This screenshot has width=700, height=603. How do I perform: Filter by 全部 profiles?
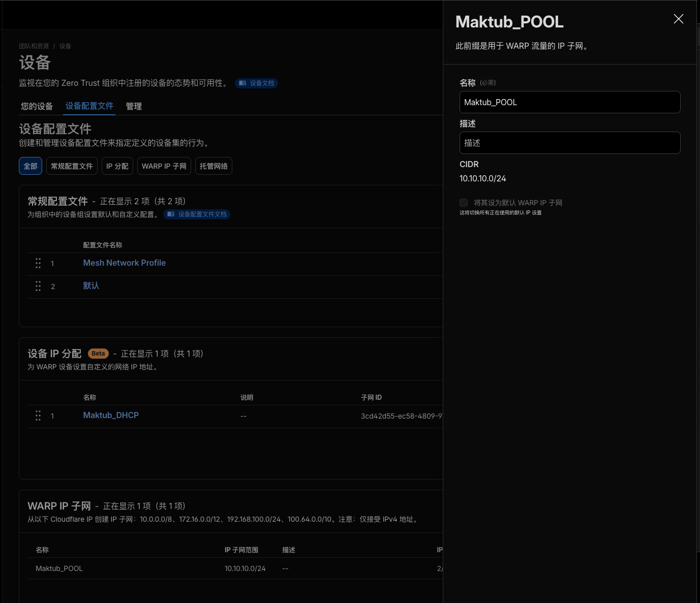(31, 166)
